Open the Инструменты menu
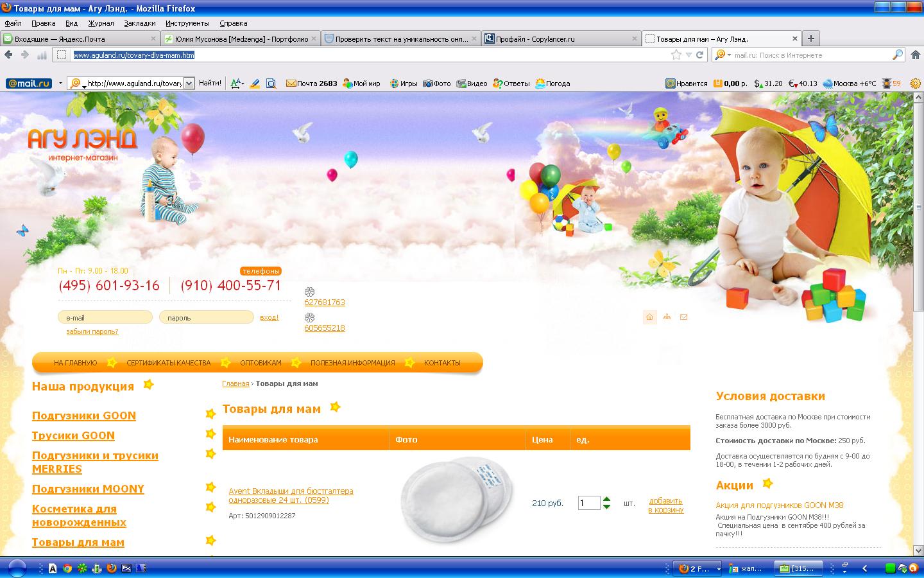The width and height of the screenshot is (924, 578). (x=187, y=23)
